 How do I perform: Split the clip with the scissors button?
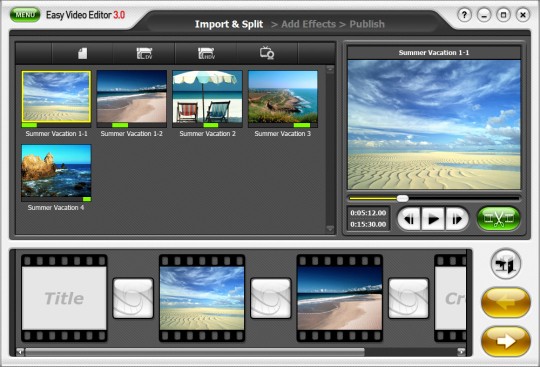click(x=498, y=219)
